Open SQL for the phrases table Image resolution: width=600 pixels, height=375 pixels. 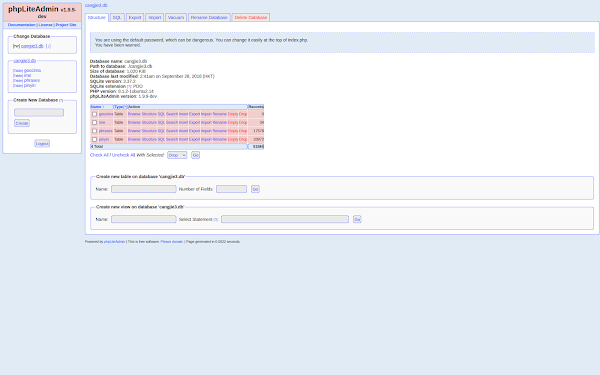pyautogui.click(x=161, y=131)
